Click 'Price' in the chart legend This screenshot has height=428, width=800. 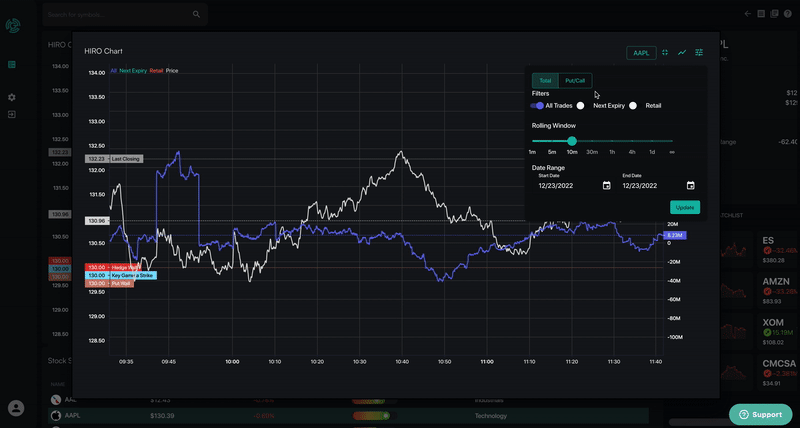pyautogui.click(x=172, y=71)
